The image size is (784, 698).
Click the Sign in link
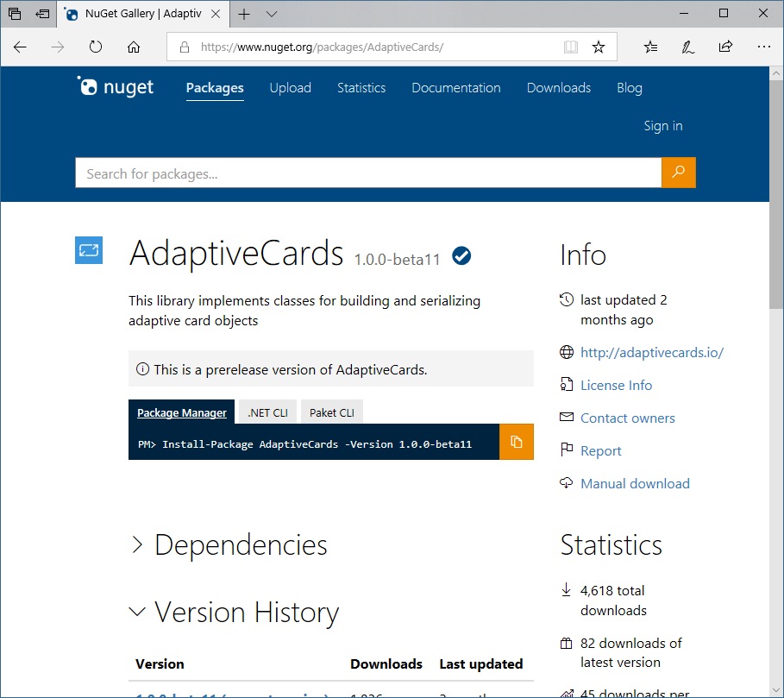pyautogui.click(x=662, y=125)
